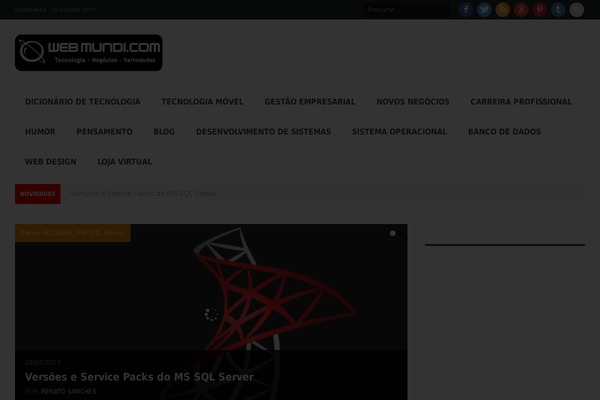Viewport: 600px width, 400px height.
Task: Open the RSS feed icon
Action: (502, 10)
